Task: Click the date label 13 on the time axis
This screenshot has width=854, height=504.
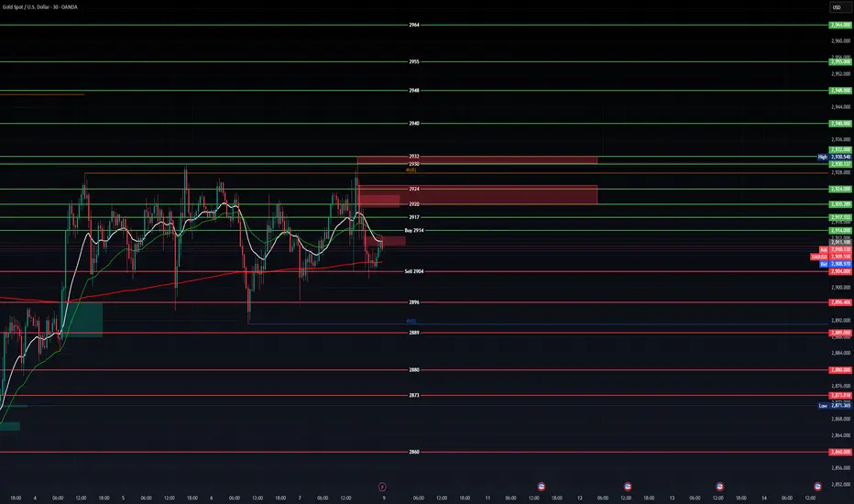Action: pyautogui.click(x=672, y=498)
